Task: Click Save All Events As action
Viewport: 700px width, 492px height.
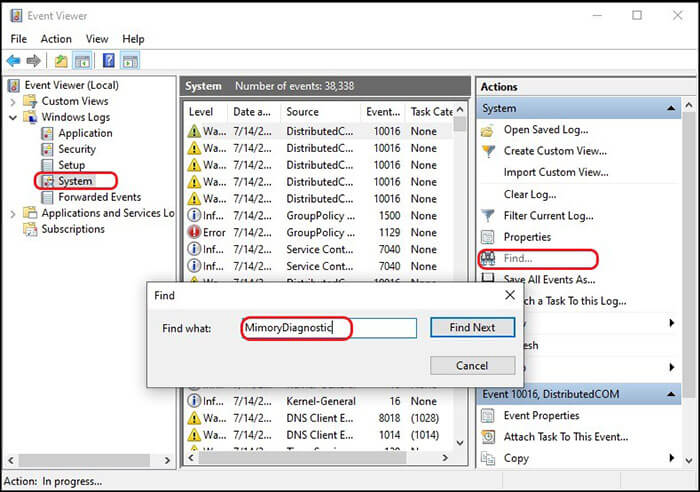Action: point(549,280)
